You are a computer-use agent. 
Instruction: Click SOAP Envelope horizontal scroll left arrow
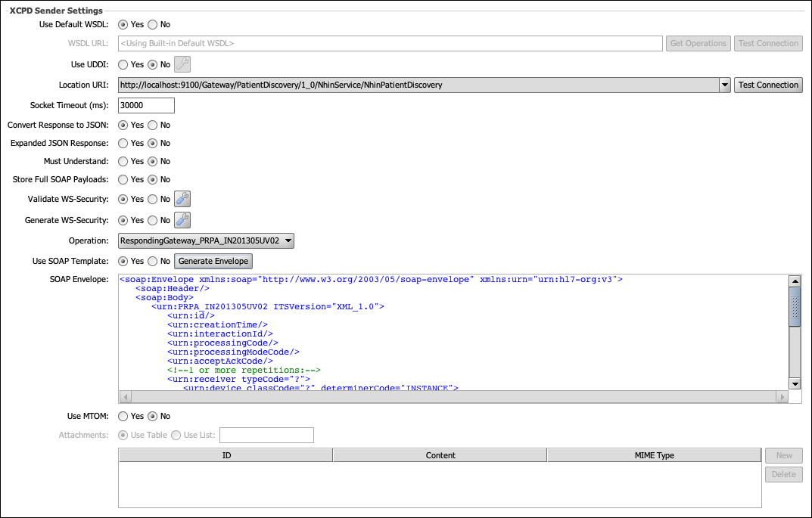(126, 397)
